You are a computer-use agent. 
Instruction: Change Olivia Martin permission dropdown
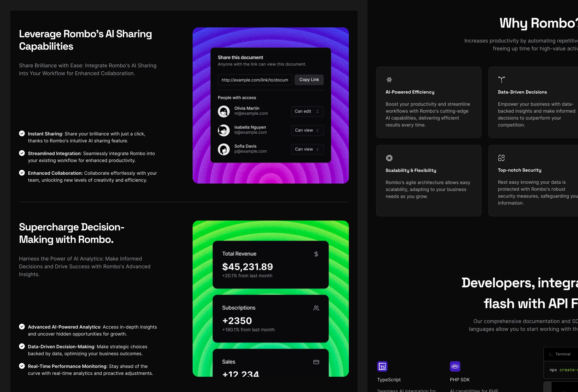[x=306, y=111]
